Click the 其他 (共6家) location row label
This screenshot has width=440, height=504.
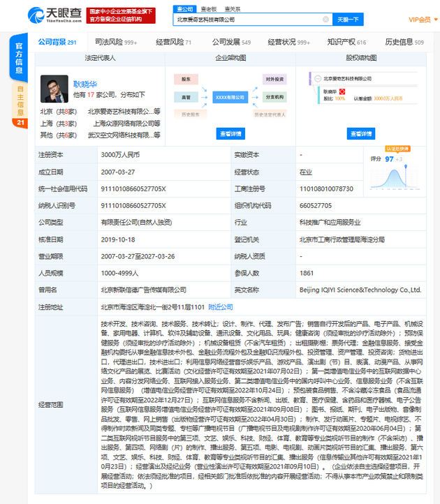click(59, 135)
